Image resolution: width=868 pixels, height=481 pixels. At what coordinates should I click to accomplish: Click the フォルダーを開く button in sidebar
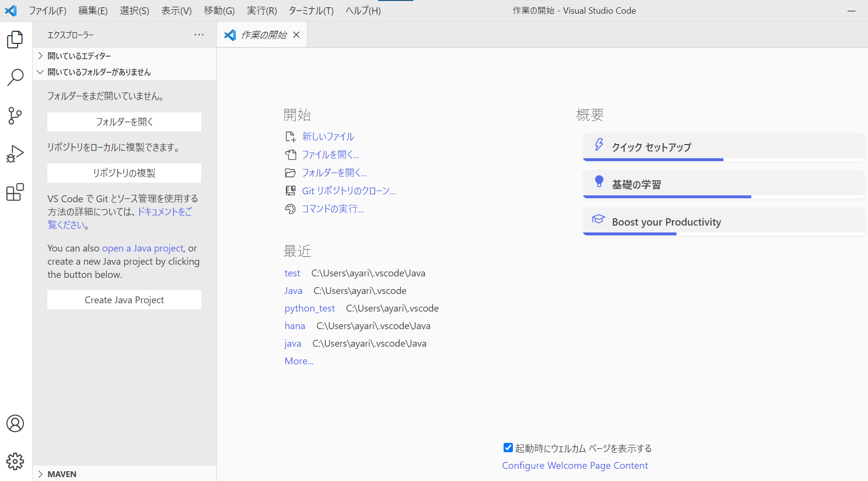[124, 122]
